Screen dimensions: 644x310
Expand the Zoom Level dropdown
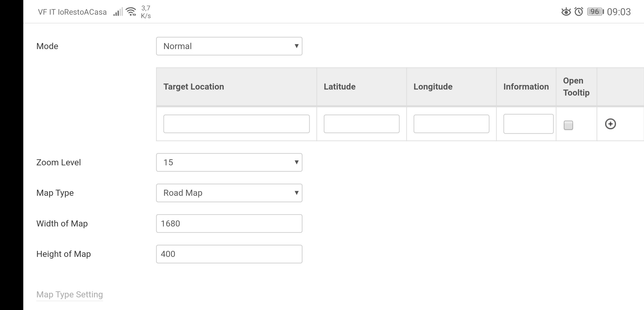tap(229, 162)
